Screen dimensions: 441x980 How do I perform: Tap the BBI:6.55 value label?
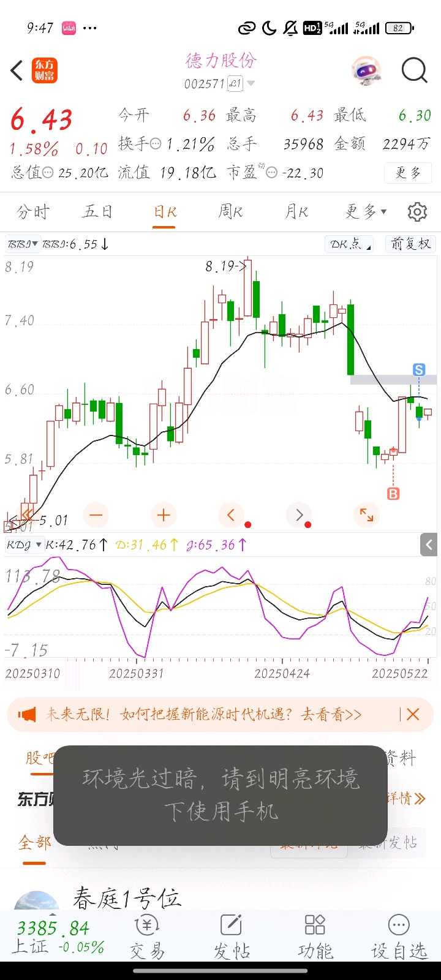[x=75, y=244]
